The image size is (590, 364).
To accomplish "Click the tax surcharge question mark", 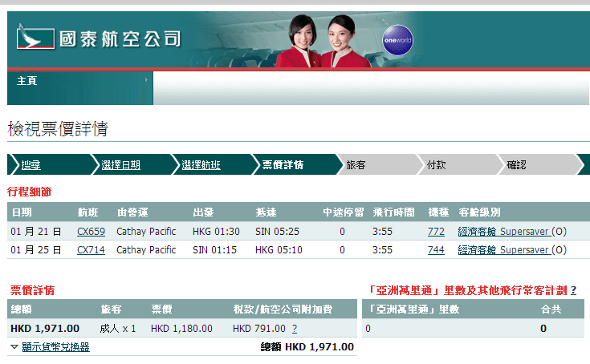I will pos(295,328).
